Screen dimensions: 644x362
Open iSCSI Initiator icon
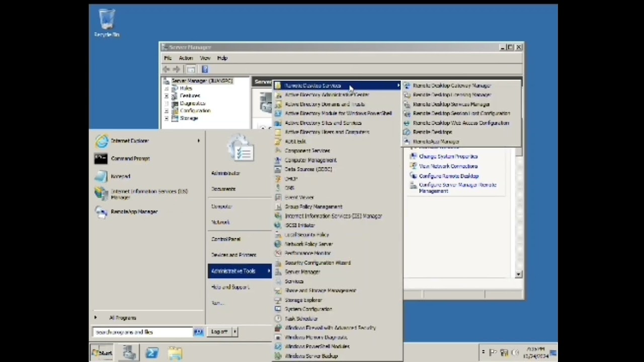(x=278, y=225)
